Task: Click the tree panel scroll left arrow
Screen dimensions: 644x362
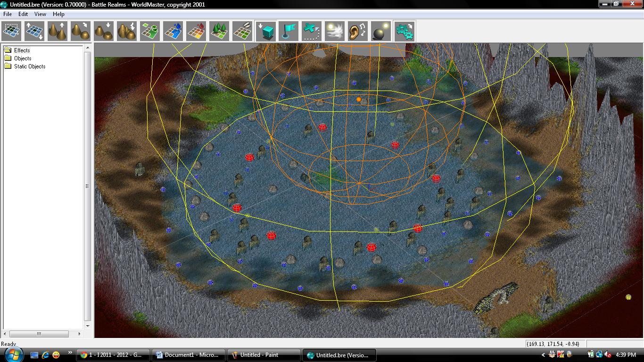Action: pos(6,334)
